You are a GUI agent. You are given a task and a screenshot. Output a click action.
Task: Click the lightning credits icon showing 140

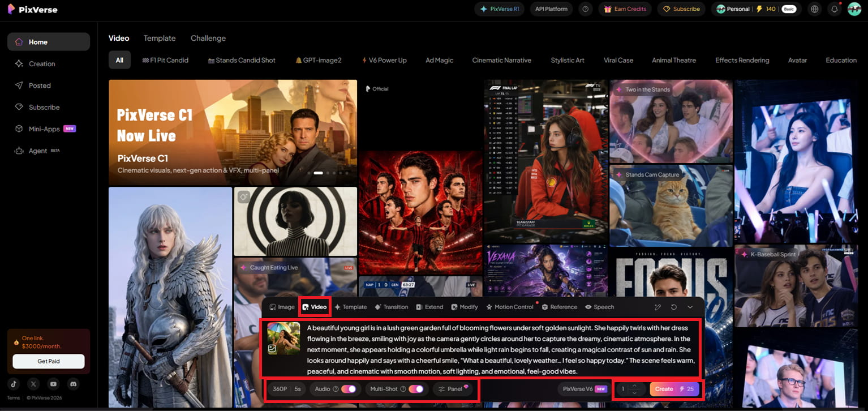760,9
